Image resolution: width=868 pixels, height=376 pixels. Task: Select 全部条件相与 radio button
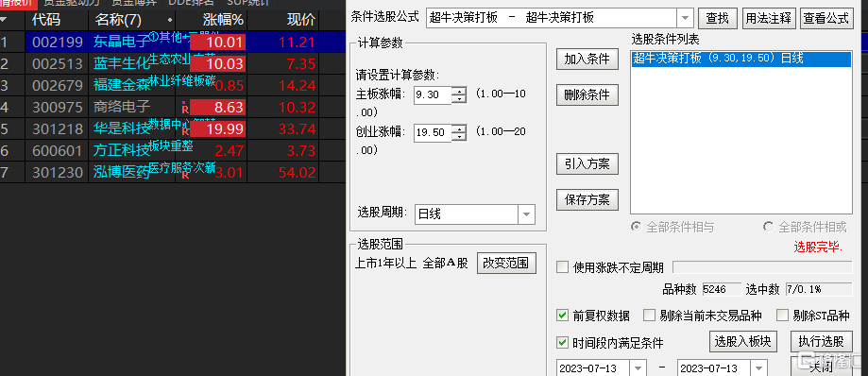coord(637,227)
